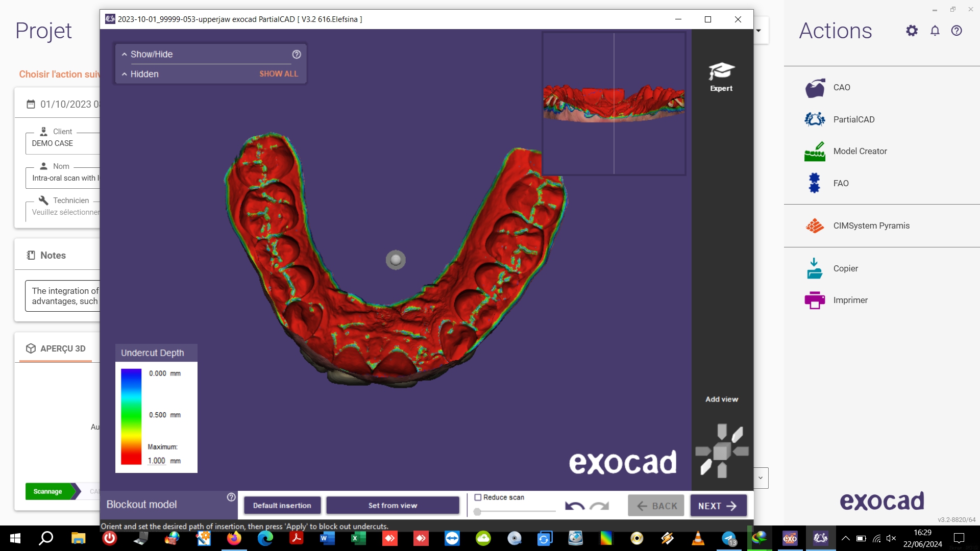Click the Maximum undercut depth value field
Viewport: 980px width, 551px height.
[157, 461]
